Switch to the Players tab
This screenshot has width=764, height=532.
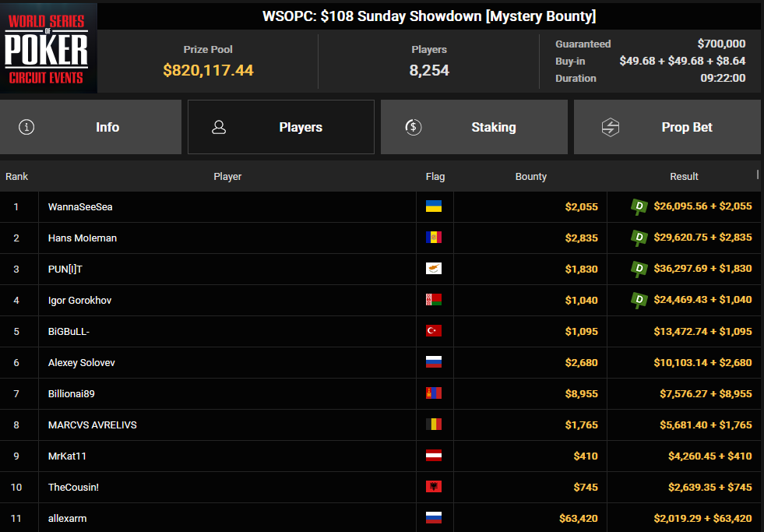point(281,127)
